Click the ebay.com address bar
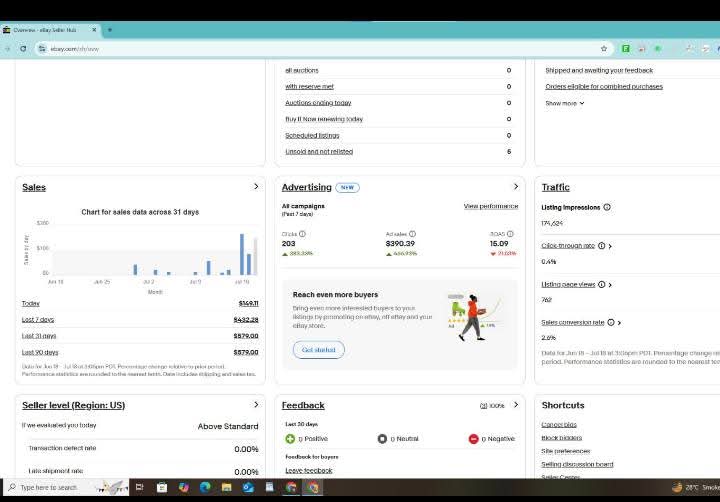The height and width of the screenshot is (502, 720). click(321, 49)
